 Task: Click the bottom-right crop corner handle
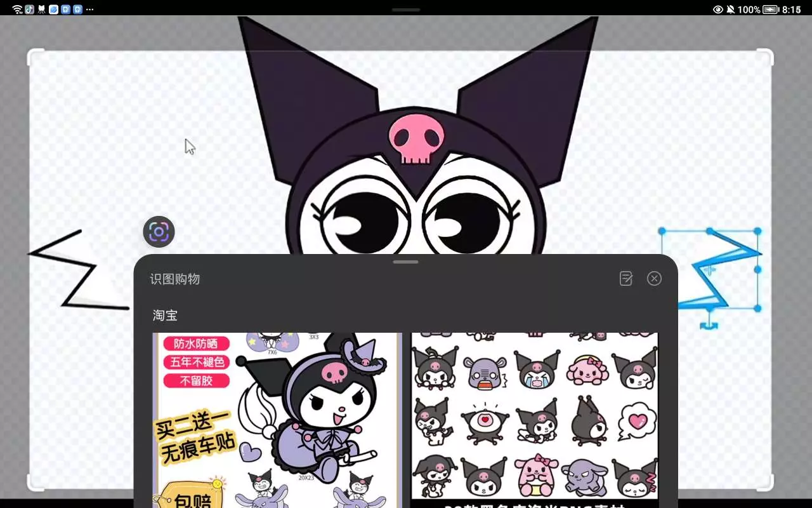point(765,483)
